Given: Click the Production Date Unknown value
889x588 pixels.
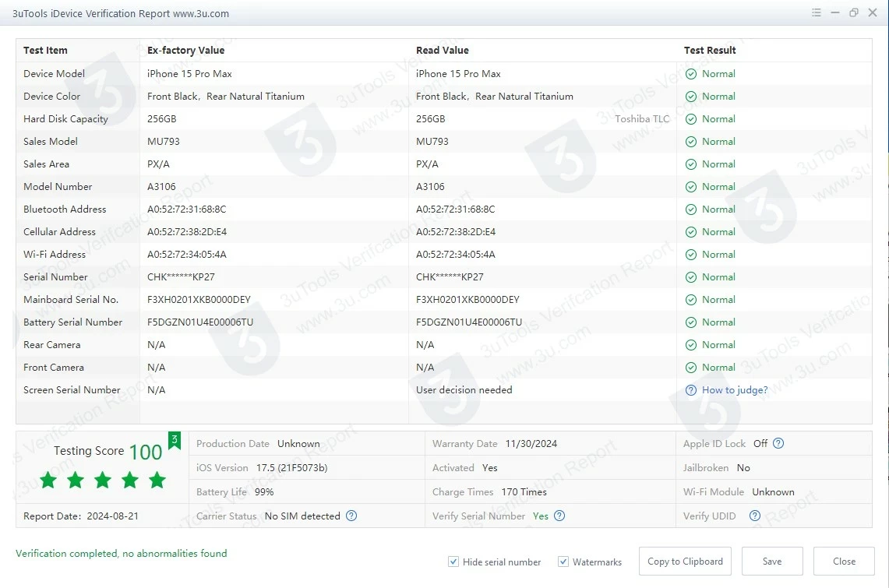Looking at the screenshot, I should pos(298,444).
